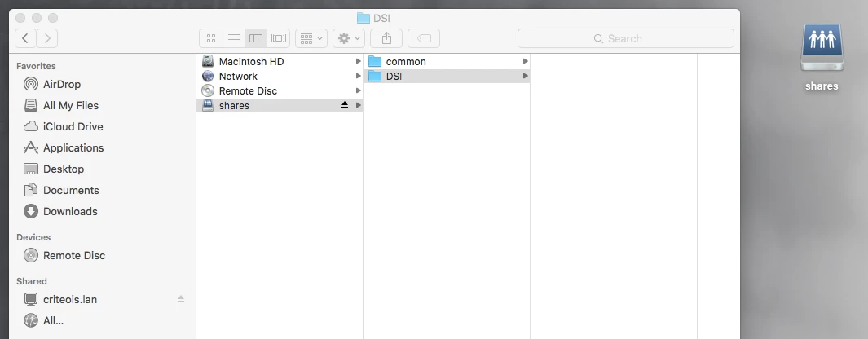Select Remote Disc in the first column
Viewport: 868px width, 339px height.
point(280,90)
